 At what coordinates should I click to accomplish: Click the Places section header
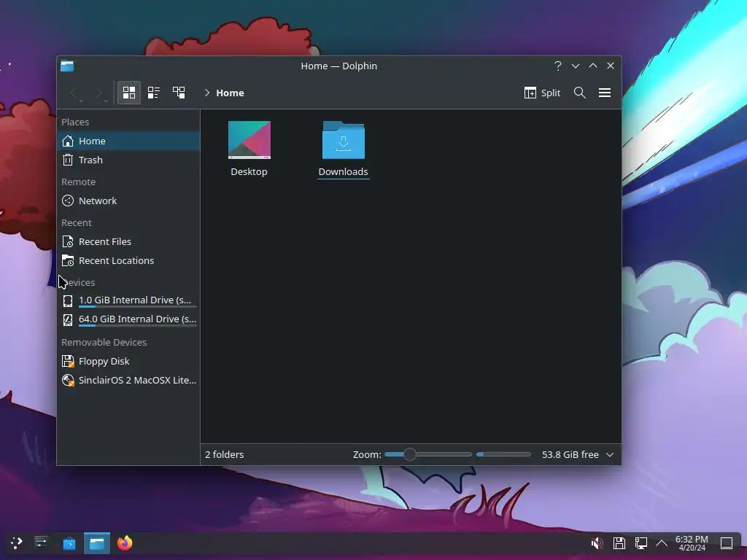[75, 122]
